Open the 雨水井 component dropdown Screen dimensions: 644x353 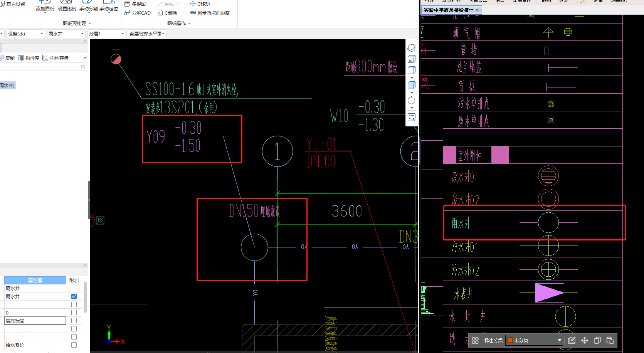click(66, 34)
